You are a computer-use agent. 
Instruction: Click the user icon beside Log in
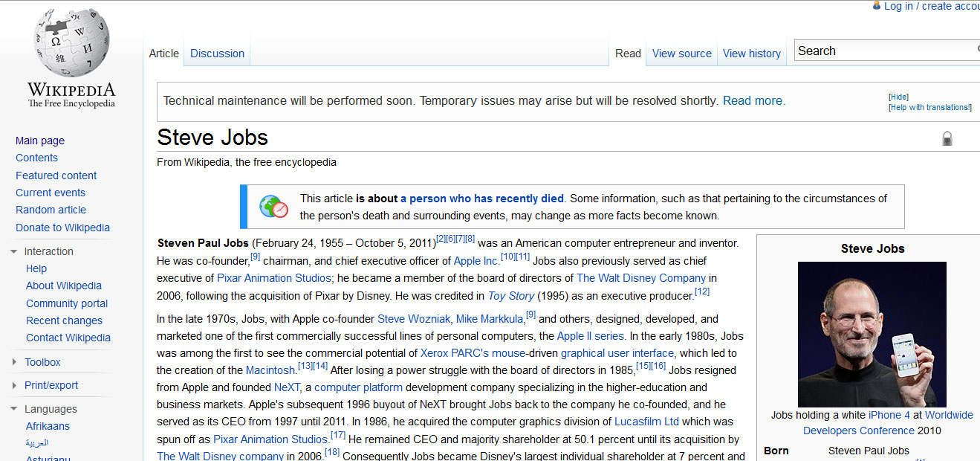[x=877, y=6]
